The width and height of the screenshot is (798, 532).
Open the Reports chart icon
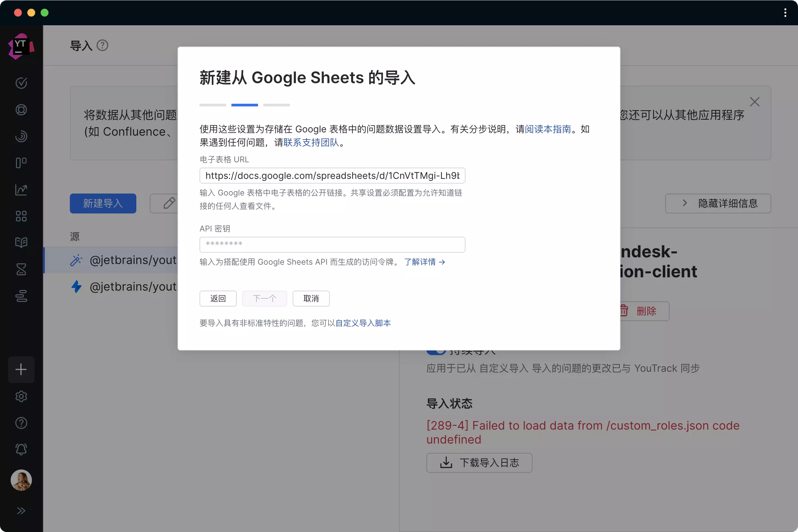21,190
